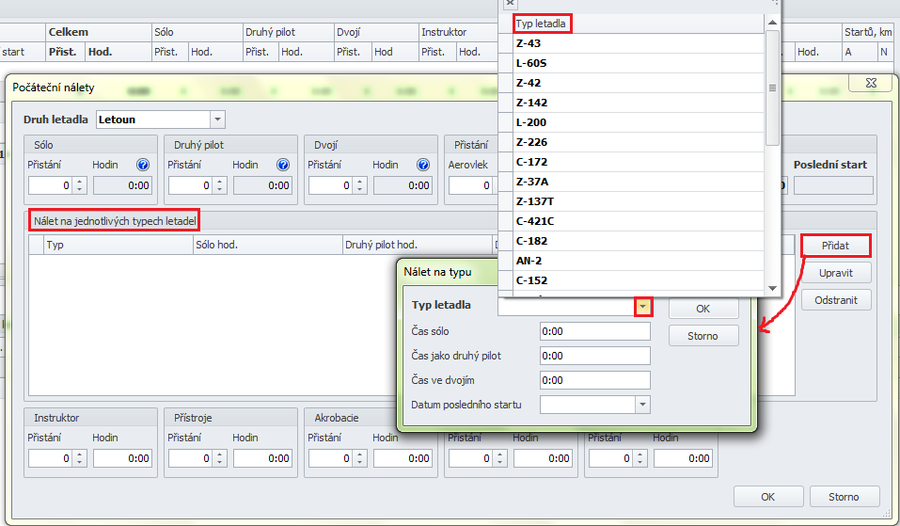This screenshot has width=900, height=526.
Task: Click the Upravit button
Action: pos(835,273)
